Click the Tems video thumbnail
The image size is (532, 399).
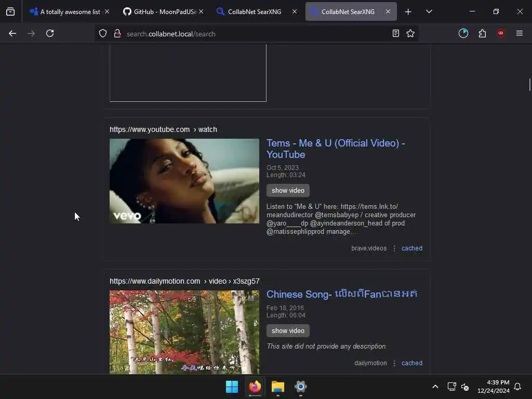pos(184,181)
